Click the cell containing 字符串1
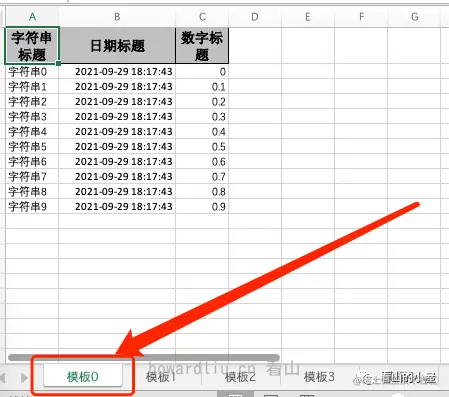Image resolution: width=449 pixels, height=397 pixels. click(x=32, y=86)
